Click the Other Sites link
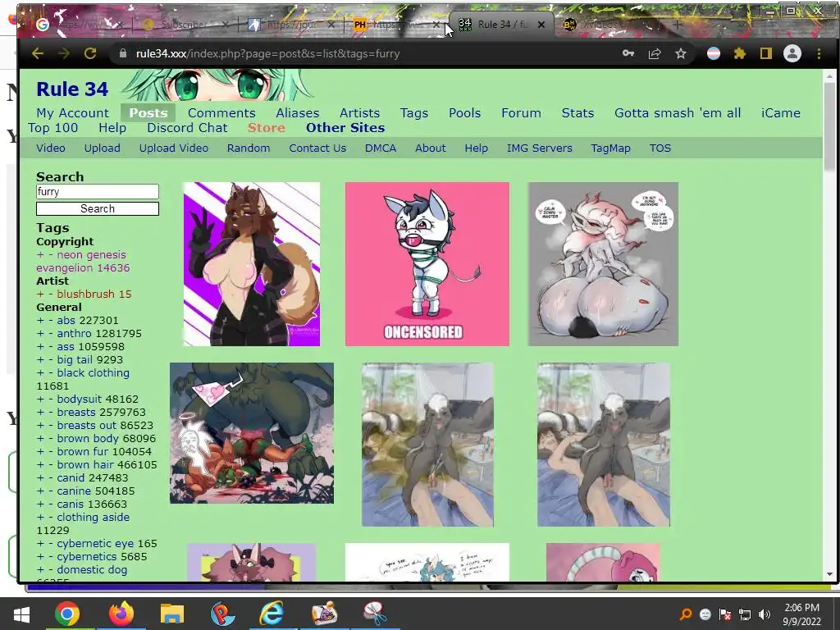 [345, 128]
